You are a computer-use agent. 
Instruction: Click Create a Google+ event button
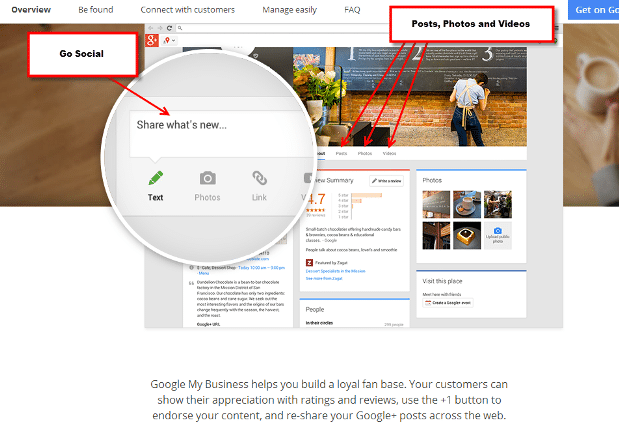448,303
